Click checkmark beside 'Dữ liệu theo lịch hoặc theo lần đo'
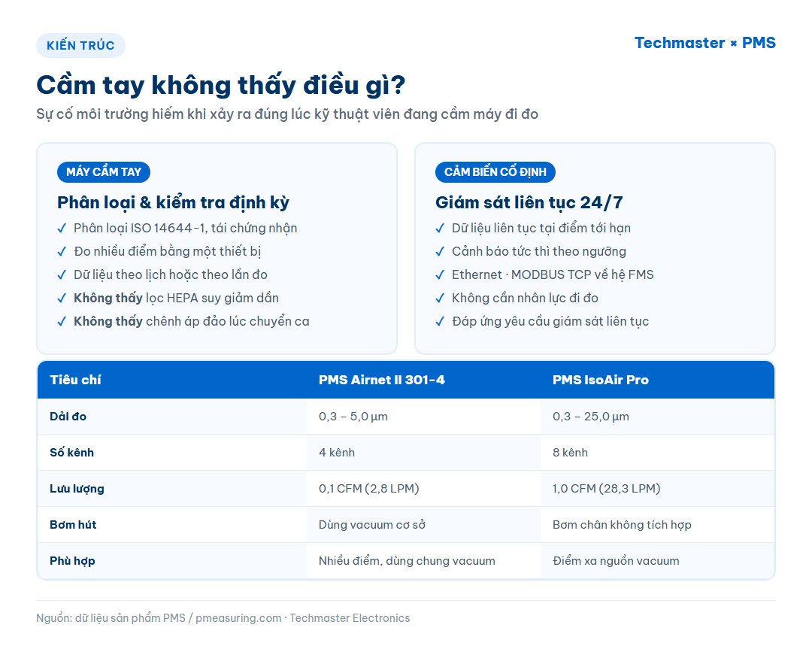The width and height of the screenshot is (812, 661). (x=62, y=275)
